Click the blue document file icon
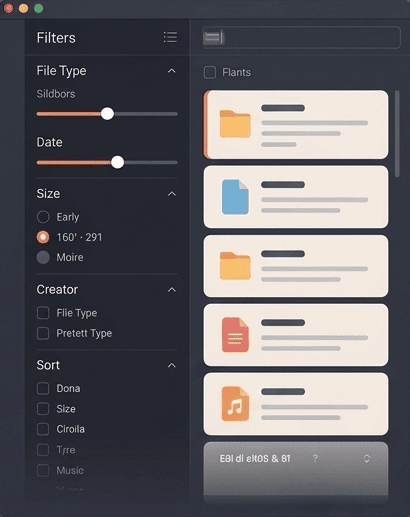The image size is (410, 517). [235, 197]
